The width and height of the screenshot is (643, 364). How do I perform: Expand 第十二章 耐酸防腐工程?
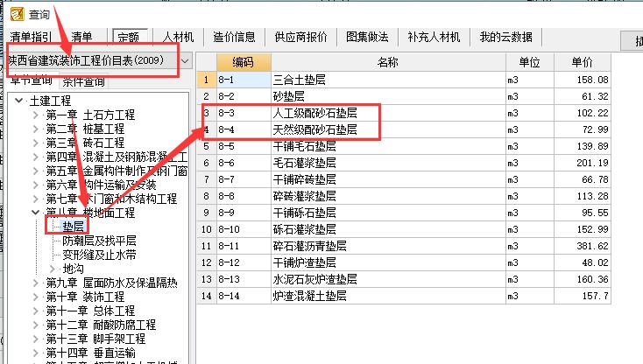click(35, 325)
